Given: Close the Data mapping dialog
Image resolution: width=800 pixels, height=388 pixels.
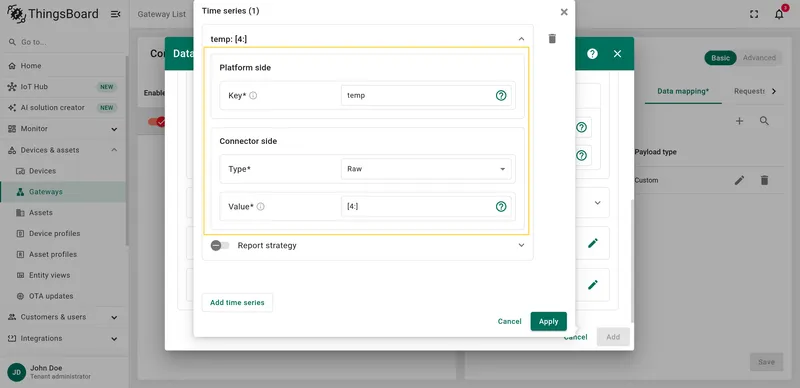Looking at the screenshot, I should point(617,54).
